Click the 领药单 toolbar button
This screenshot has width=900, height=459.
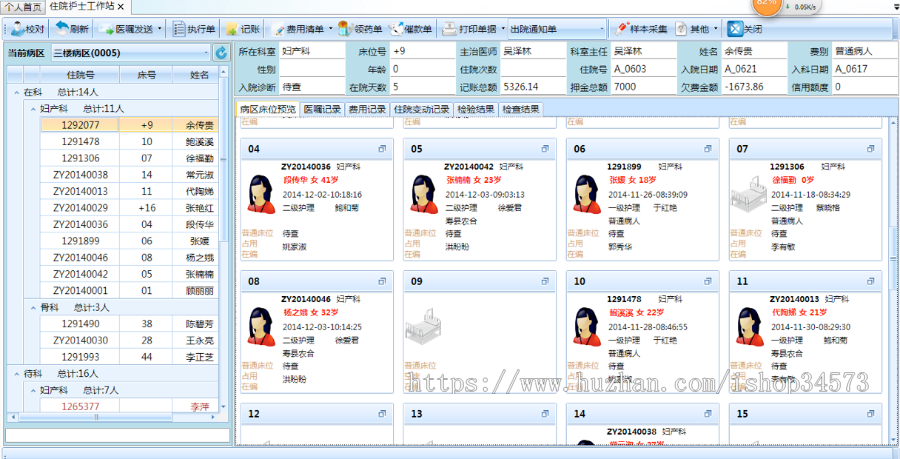point(360,29)
